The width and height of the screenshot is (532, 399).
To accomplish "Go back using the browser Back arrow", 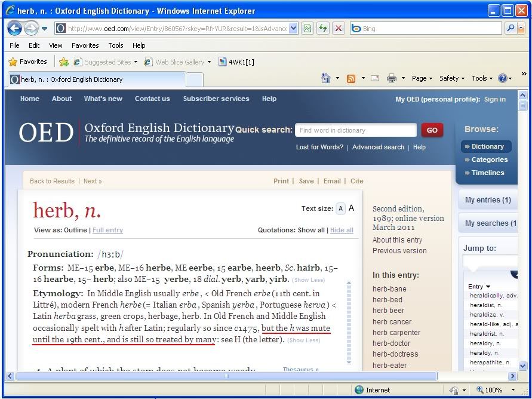I will (x=14, y=29).
